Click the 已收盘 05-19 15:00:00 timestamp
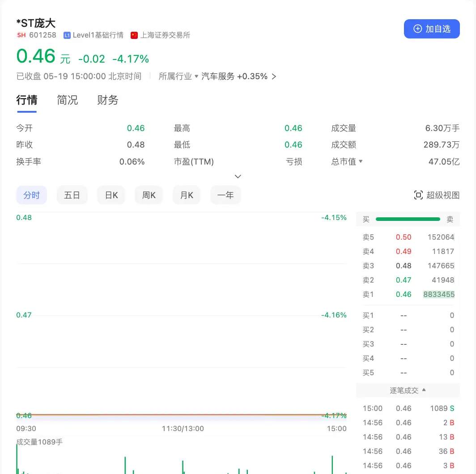Screen dimensions: 476x474 79,76
